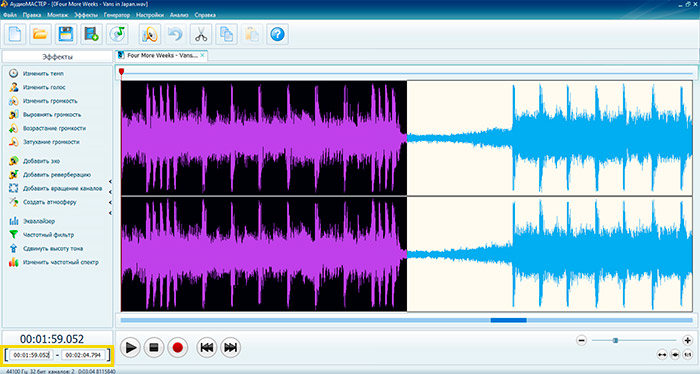
Task: Save the project with the floppy disk icon
Action: tap(66, 34)
